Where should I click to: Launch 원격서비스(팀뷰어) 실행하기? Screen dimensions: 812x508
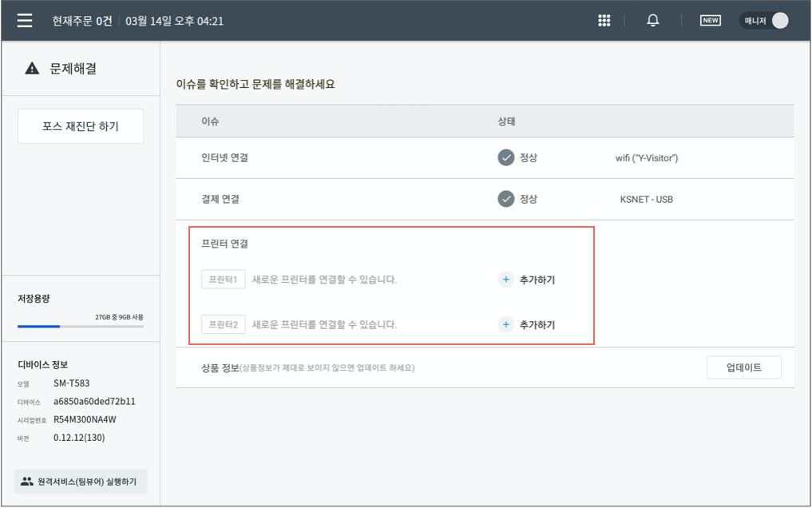[81, 482]
